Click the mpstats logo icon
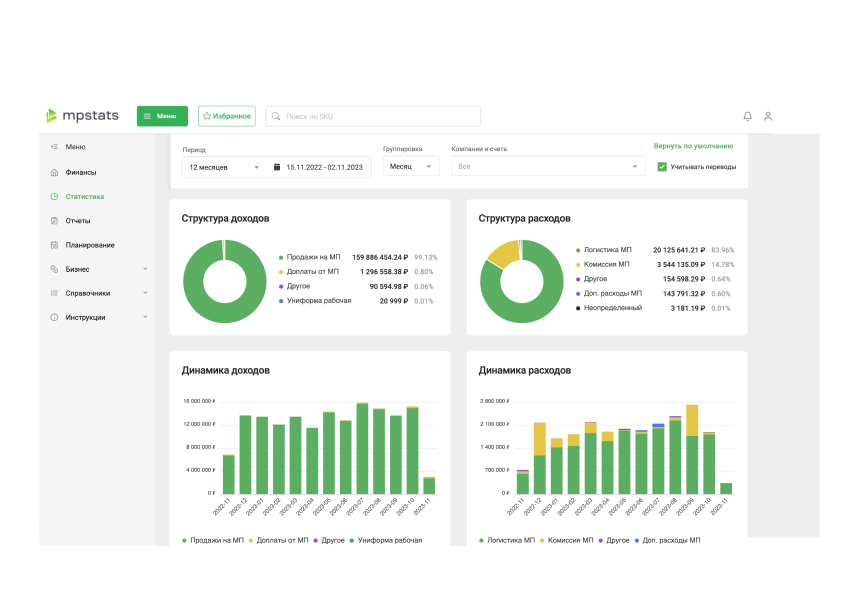 (52, 116)
